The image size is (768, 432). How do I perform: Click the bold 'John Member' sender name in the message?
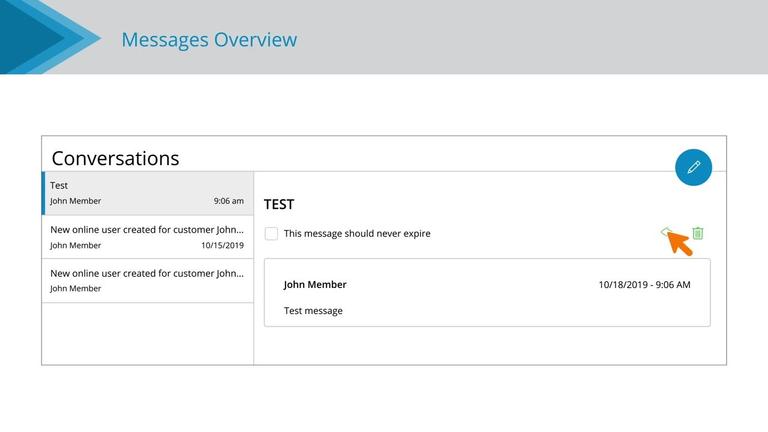[x=315, y=285]
